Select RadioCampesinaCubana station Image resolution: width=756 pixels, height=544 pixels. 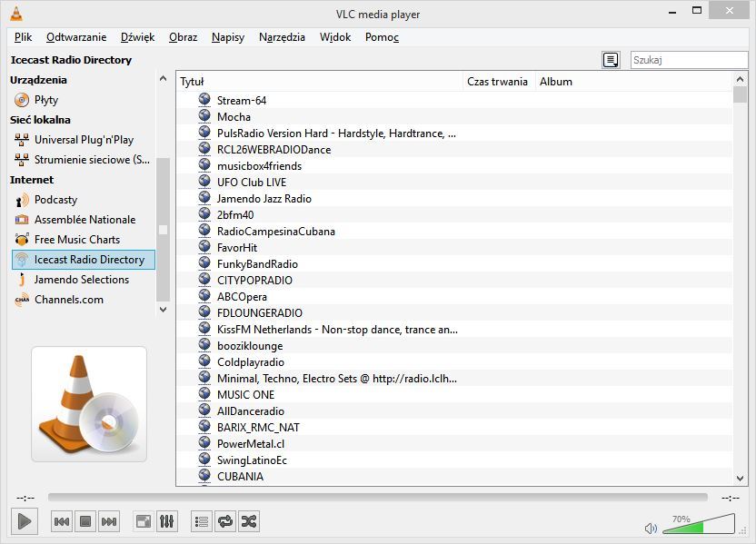tap(454, 232)
